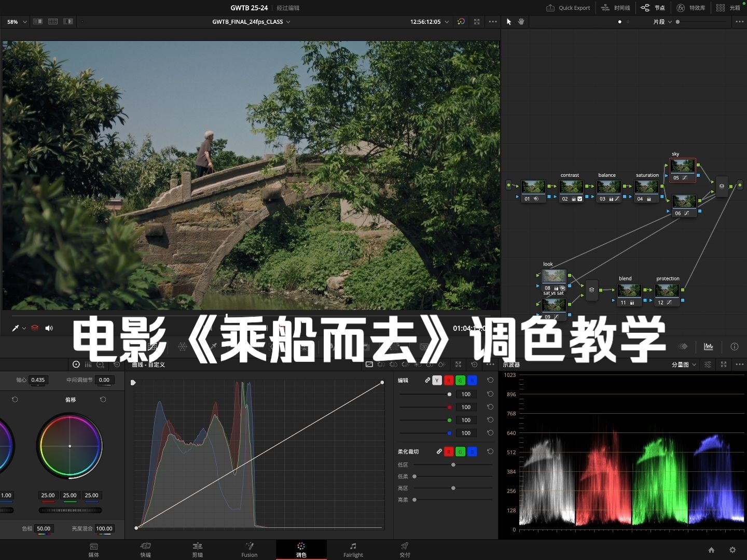The height and width of the screenshot is (560, 747).
Task: Select node 02 contrast thumbnail
Action: [571, 187]
